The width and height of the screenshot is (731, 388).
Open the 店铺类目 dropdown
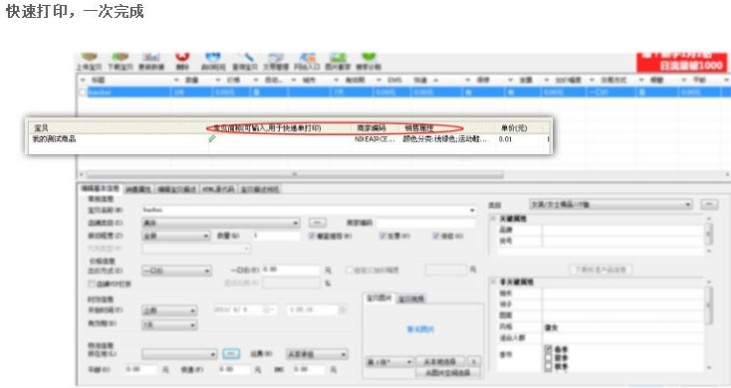[221, 223]
